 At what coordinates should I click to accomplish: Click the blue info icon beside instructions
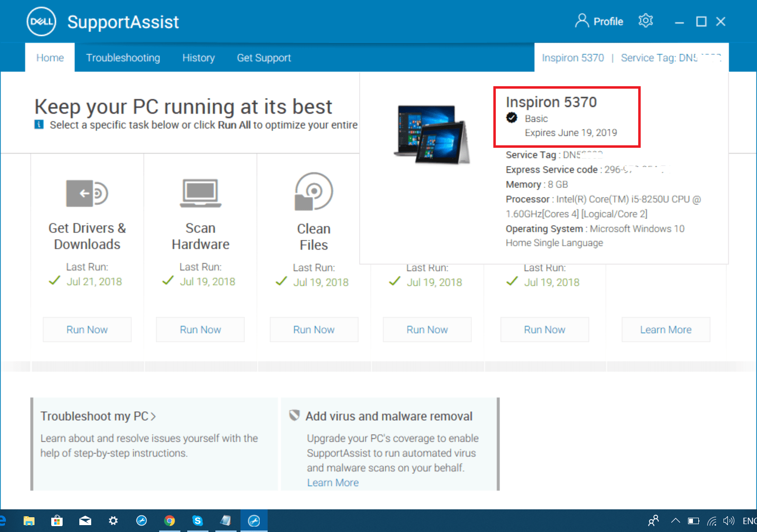point(39,125)
